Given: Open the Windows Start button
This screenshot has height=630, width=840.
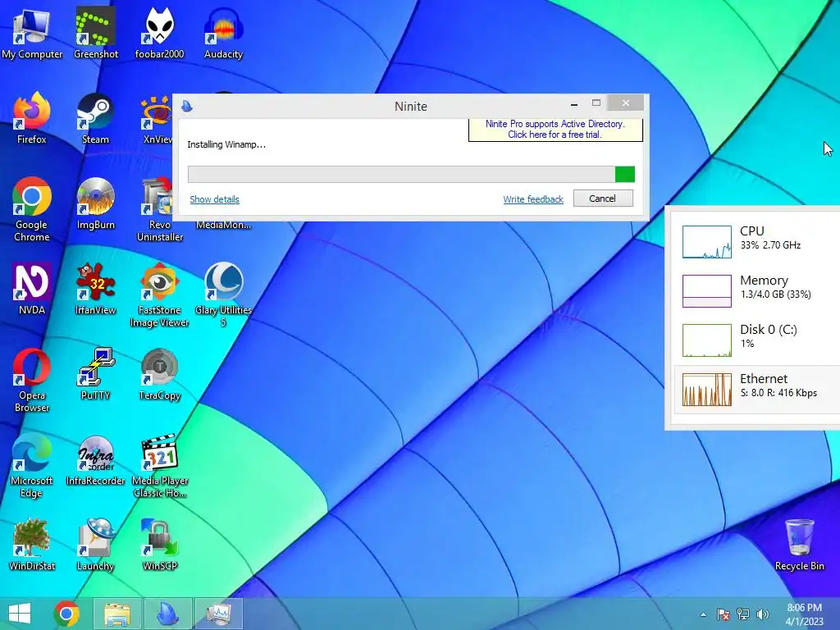Looking at the screenshot, I should click(x=20, y=614).
